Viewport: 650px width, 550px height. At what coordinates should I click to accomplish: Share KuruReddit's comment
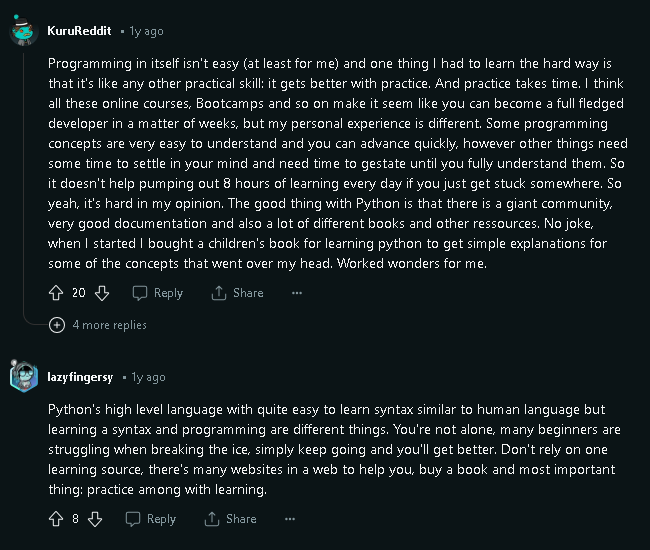pos(237,293)
